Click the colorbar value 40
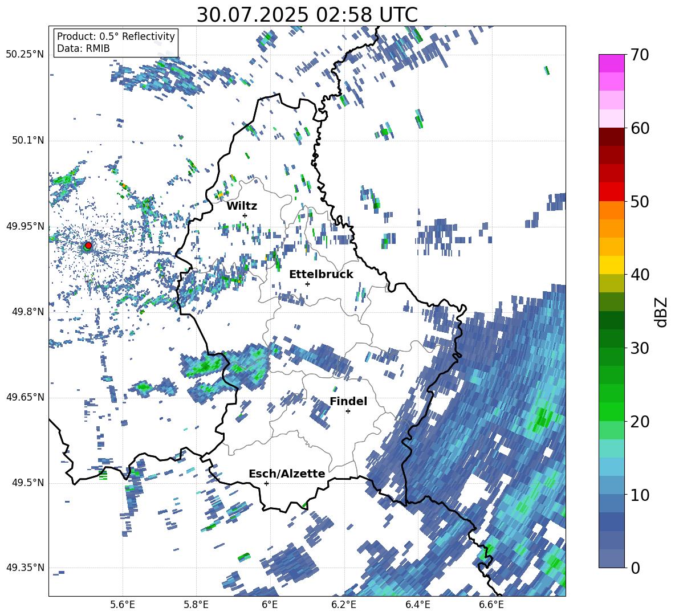 click(640, 275)
